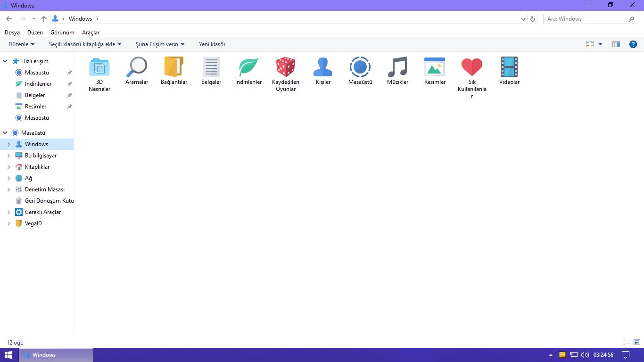Screen dimensions: 644x362
Task: Open pinned Resimler in quick access
Action: (36, 107)
